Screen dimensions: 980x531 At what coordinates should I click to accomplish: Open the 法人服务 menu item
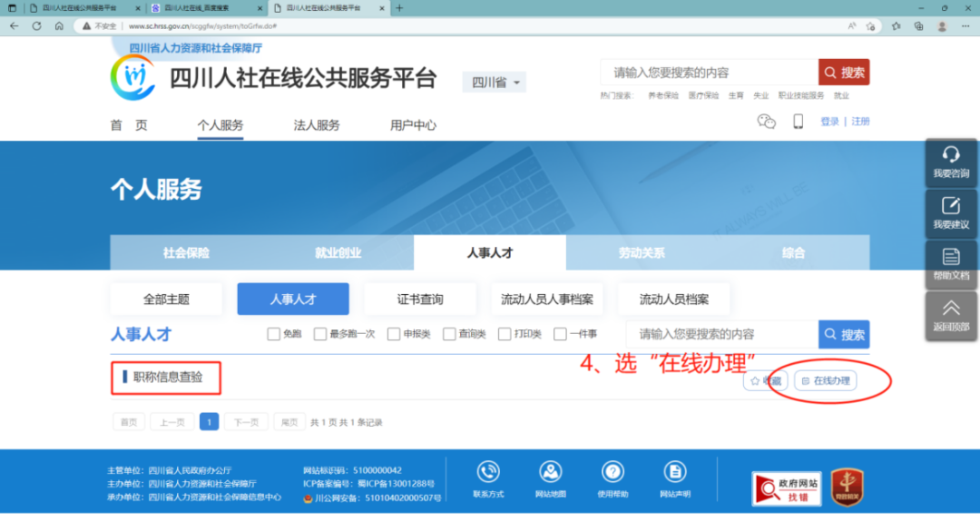point(317,125)
